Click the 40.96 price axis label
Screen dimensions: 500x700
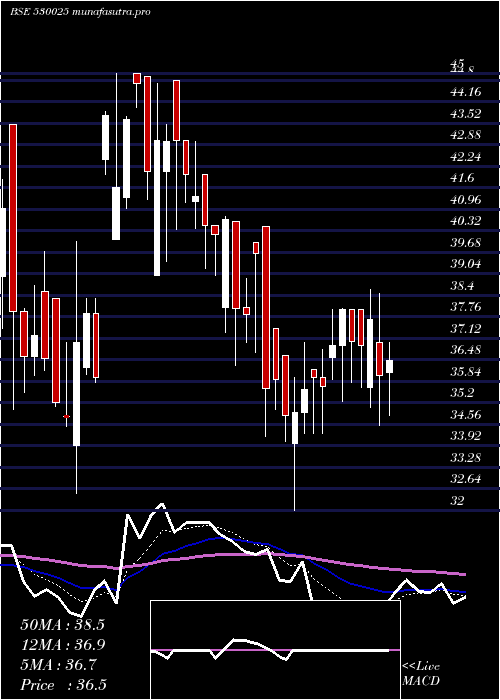(x=466, y=200)
